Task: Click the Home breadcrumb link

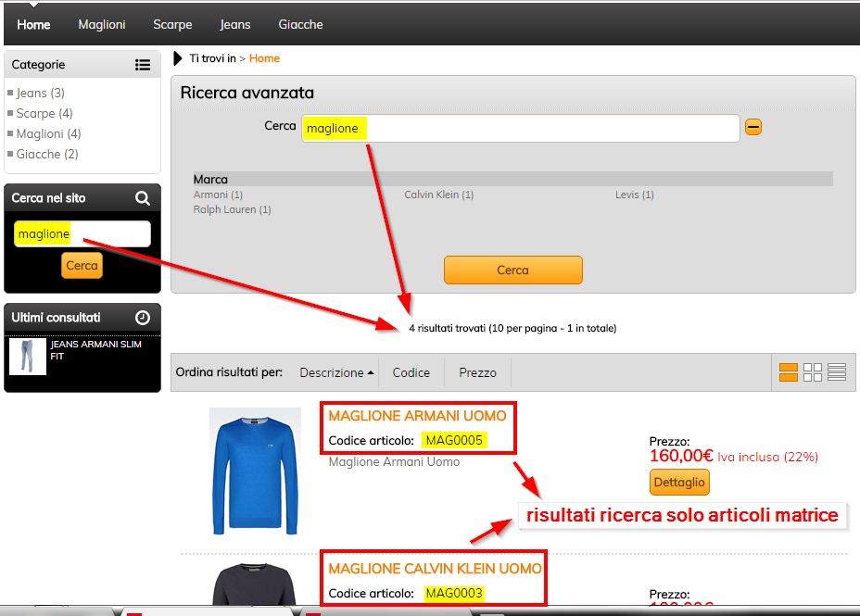Action: pyautogui.click(x=264, y=58)
